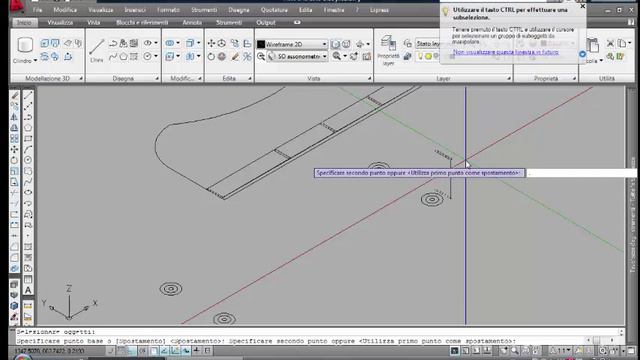Viewport: 640px width, 360px height.
Task: Open the Quotatura menu
Action: click(x=274, y=10)
